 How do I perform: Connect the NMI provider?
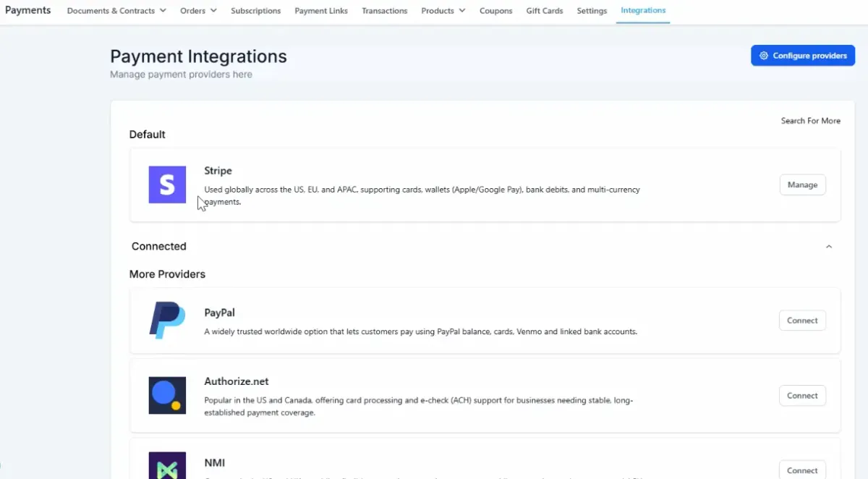click(x=802, y=470)
